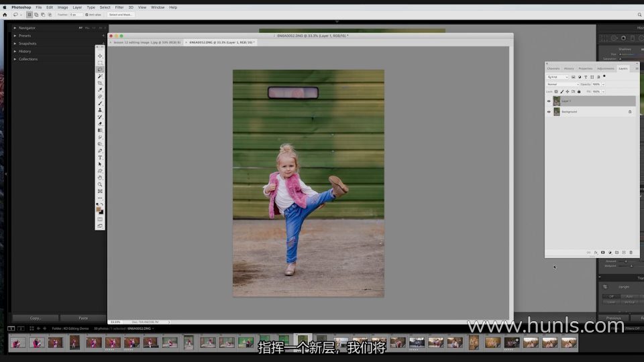Viewport: 644px width, 362px height.
Task: Click the Select and Mask button
Action: point(120,15)
